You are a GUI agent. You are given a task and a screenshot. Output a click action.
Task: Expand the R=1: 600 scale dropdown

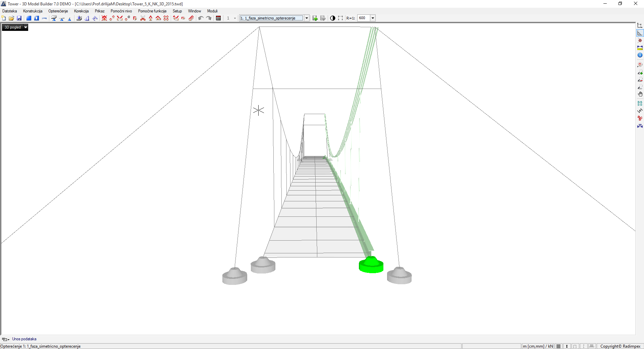click(x=373, y=18)
